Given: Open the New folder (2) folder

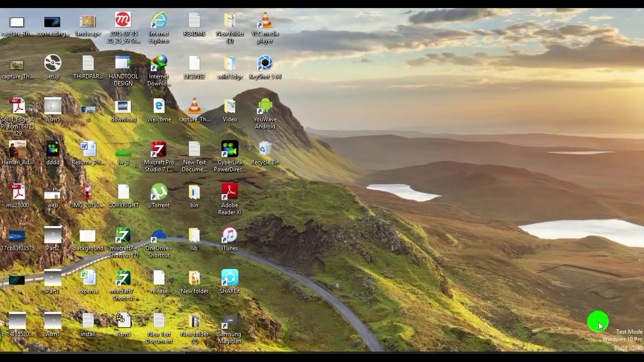Looking at the screenshot, I should (x=194, y=329).
